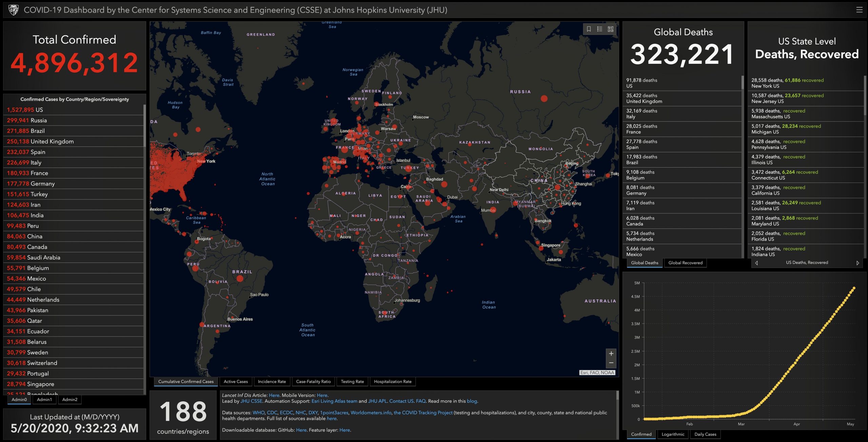Viewport: 868px width, 442px height.
Task: Click the Contact US link
Action: [x=401, y=401]
